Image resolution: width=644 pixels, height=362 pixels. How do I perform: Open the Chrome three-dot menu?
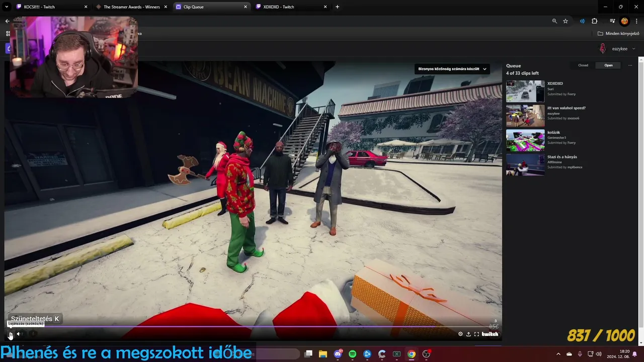pos(636,21)
